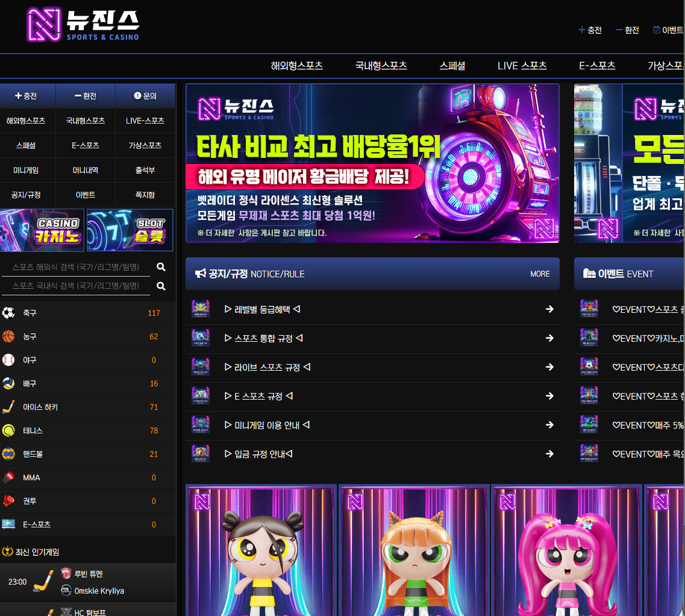685x616 pixels.
Task: Click the 이벤트 EVENT header icon
Action: [x=589, y=274]
